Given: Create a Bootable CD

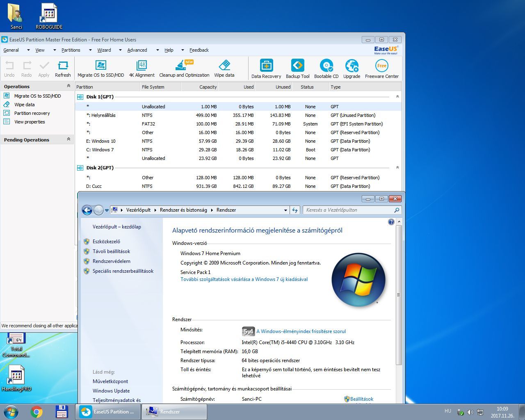Looking at the screenshot, I should tap(326, 68).
